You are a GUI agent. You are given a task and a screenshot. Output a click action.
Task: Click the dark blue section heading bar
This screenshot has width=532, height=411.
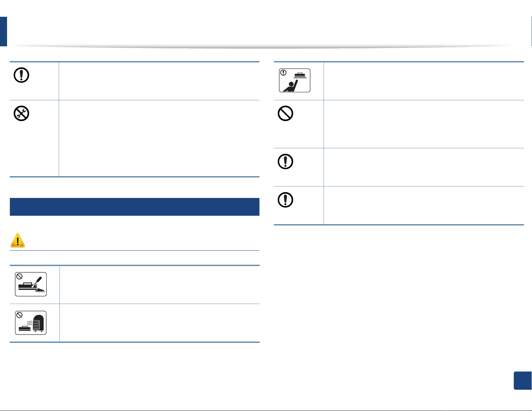click(x=135, y=207)
